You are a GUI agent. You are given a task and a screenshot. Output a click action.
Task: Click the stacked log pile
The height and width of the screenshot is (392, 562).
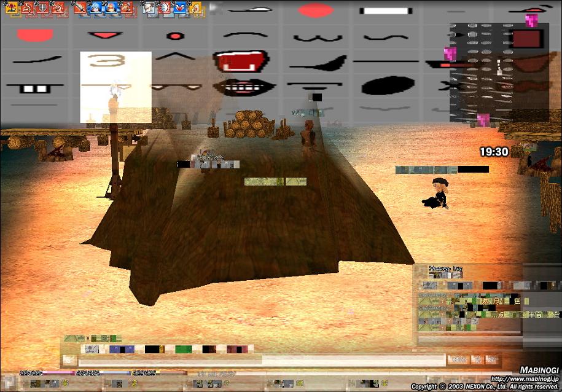[x=249, y=124]
